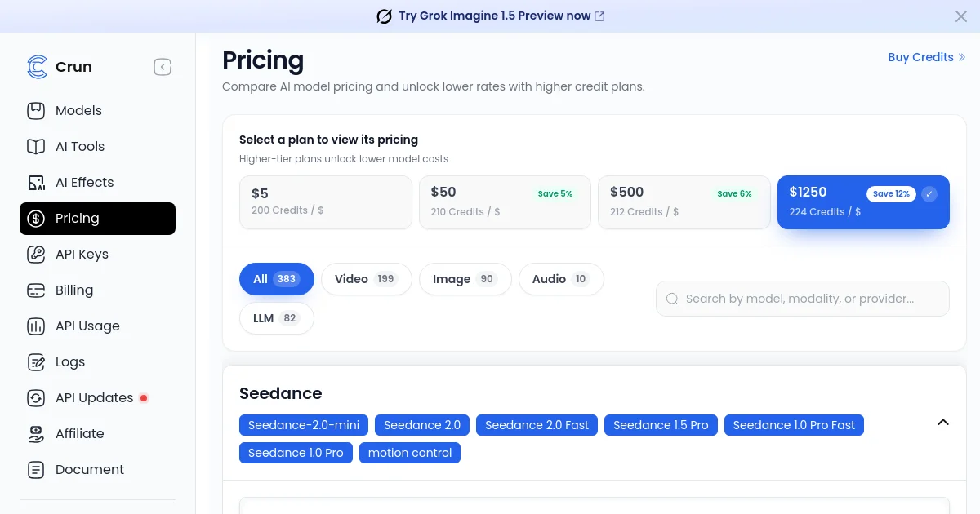Select the motion control tag

[x=410, y=453]
